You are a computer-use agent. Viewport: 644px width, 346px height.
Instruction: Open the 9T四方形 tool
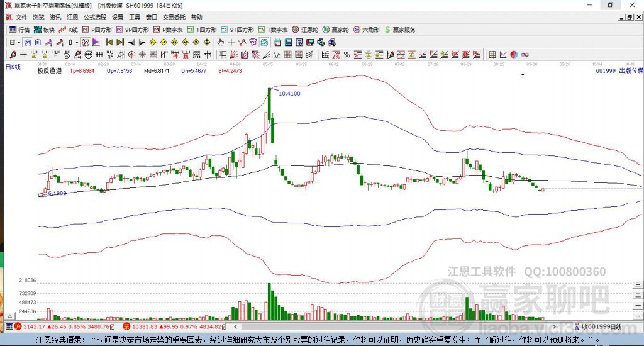point(237,30)
